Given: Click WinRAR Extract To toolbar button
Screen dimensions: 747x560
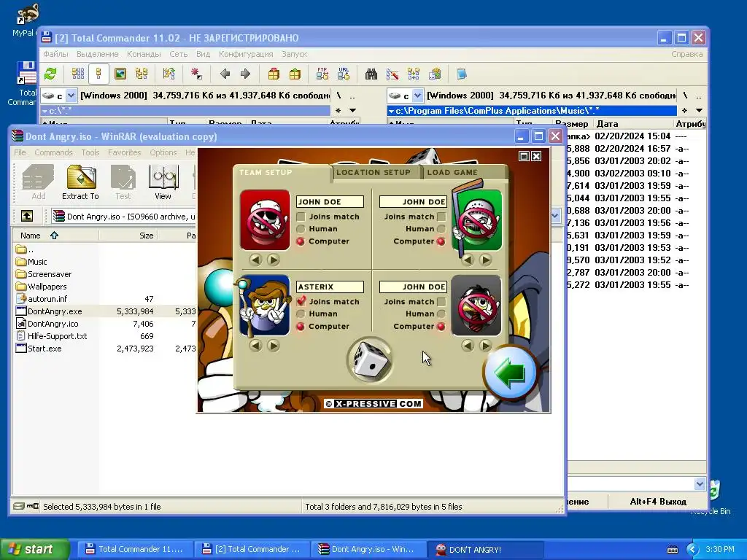Looking at the screenshot, I should click(80, 182).
